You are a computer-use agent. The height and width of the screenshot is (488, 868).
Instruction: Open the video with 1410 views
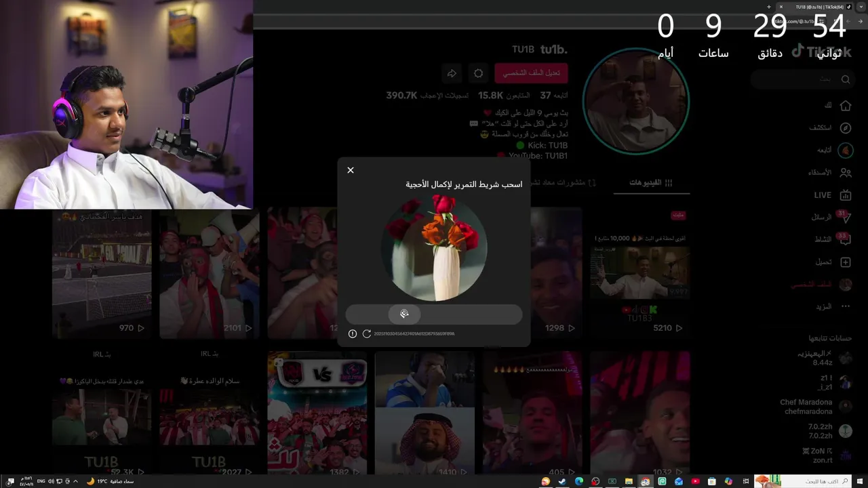425,413
